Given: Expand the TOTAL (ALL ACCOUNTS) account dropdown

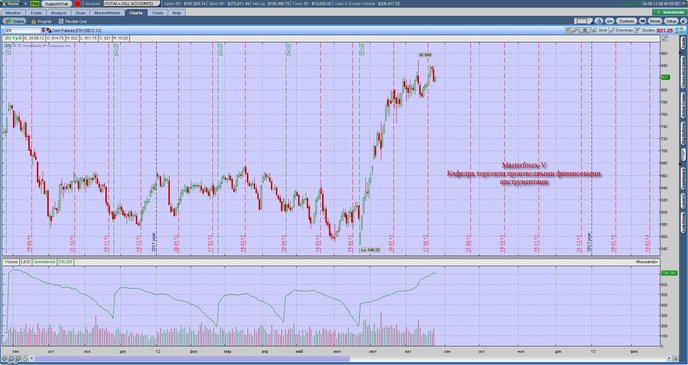Looking at the screenshot, I should pyautogui.click(x=131, y=4).
